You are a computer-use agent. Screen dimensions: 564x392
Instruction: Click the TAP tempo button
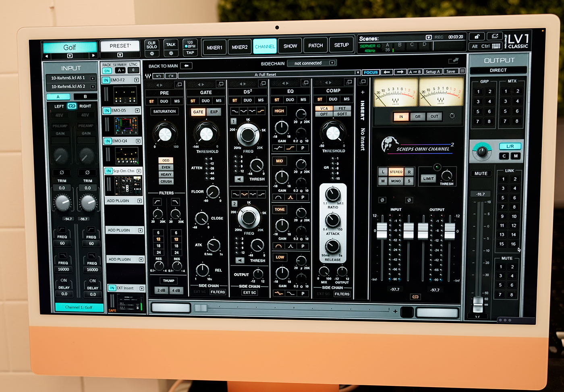click(x=190, y=53)
